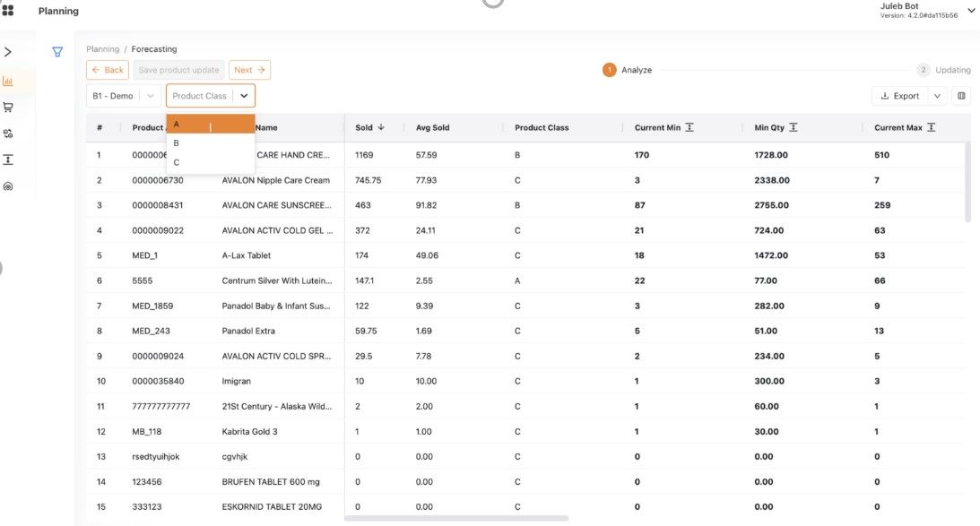980x526 pixels.
Task: Toggle the column settings icon beside Export
Action: pyautogui.click(x=961, y=96)
